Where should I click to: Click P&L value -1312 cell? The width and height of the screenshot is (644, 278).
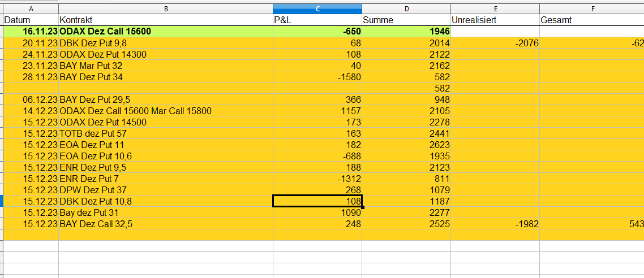click(317, 179)
